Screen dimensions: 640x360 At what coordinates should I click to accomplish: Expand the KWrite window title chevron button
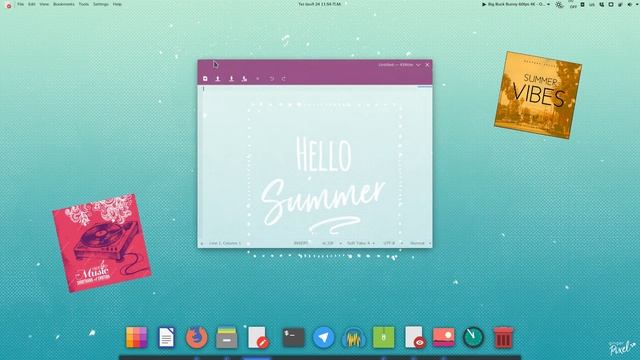pyautogui.click(x=418, y=65)
